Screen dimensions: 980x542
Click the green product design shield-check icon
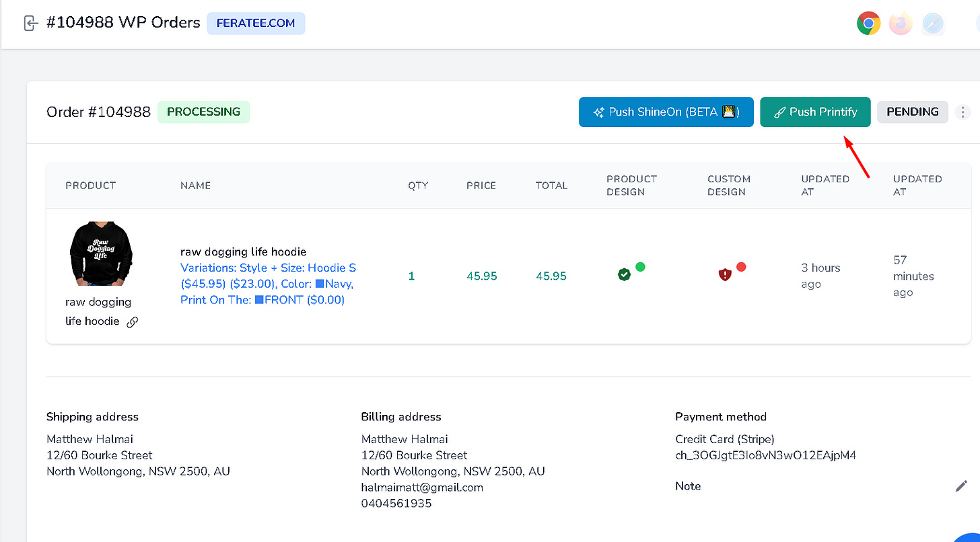click(x=624, y=274)
